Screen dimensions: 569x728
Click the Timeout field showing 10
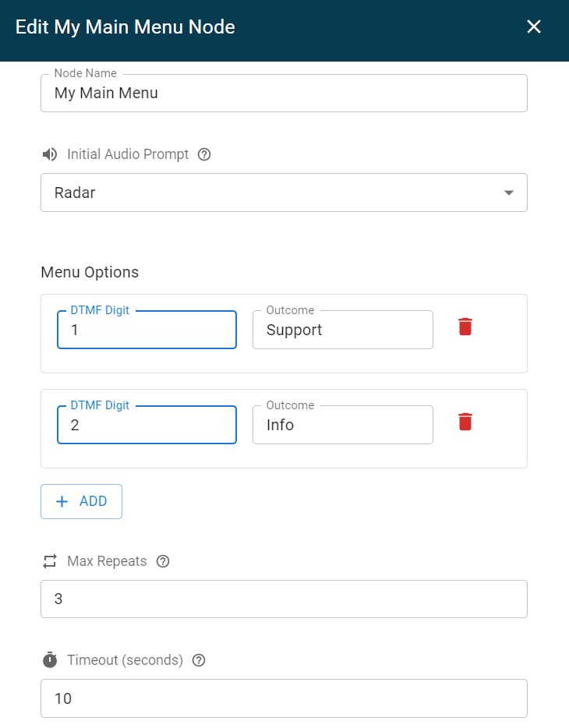pyautogui.click(x=284, y=698)
